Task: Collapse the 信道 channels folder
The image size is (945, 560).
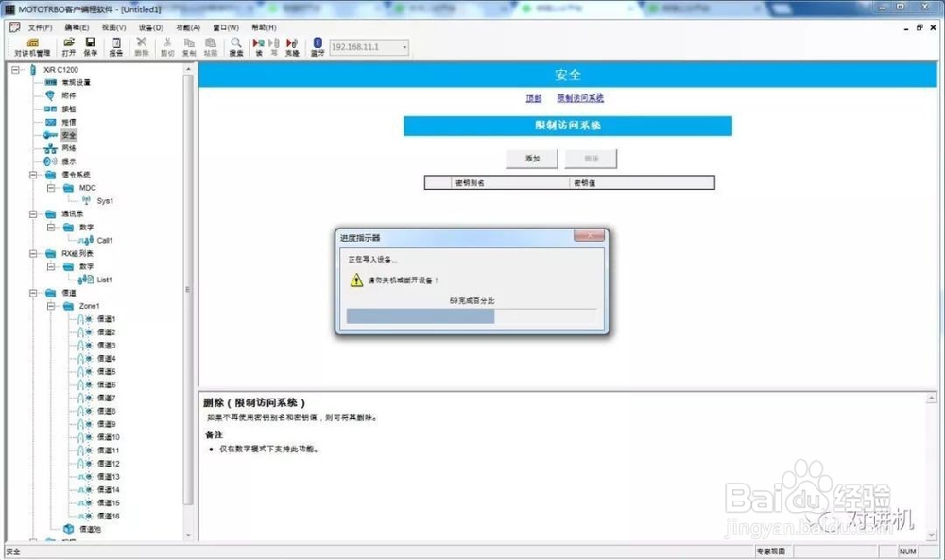Action: 33,293
